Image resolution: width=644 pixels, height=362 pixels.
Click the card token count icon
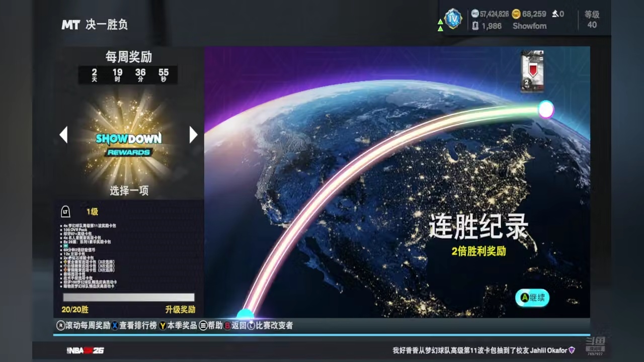(475, 26)
